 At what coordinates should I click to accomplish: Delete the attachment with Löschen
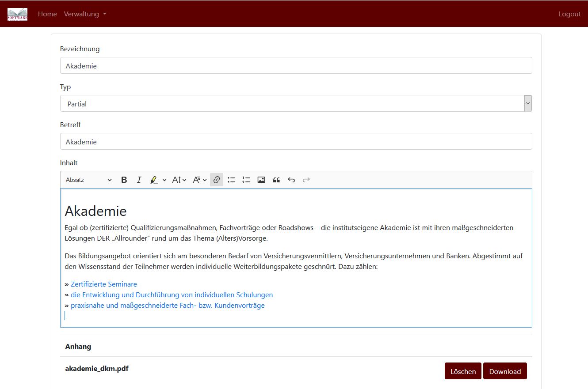click(x=463, y=371)
